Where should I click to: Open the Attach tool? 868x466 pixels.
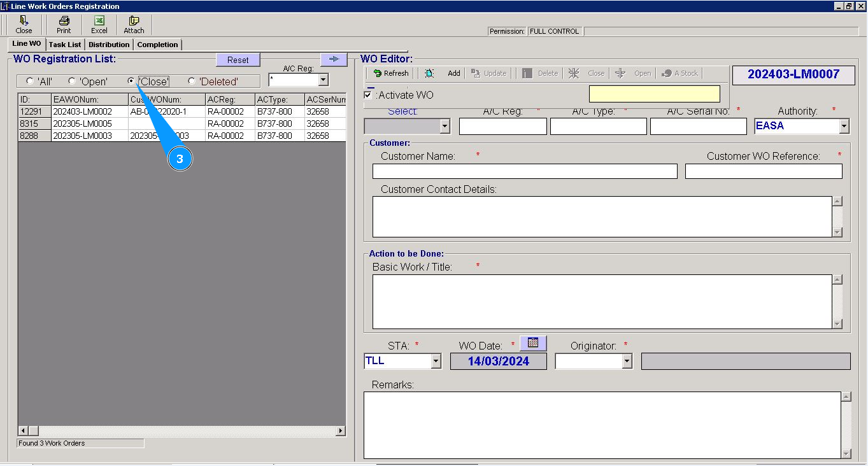(134, 24)
